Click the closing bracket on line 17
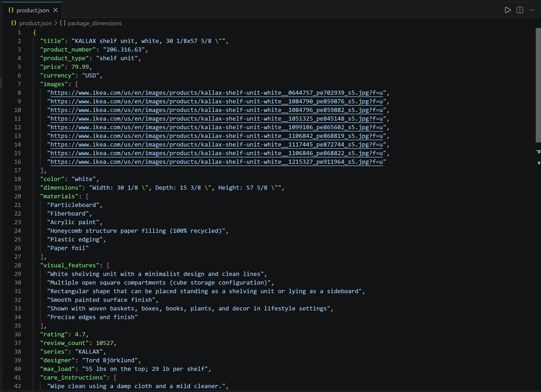The height and width of the screenshot is (392, 541). tap(42, 170)
